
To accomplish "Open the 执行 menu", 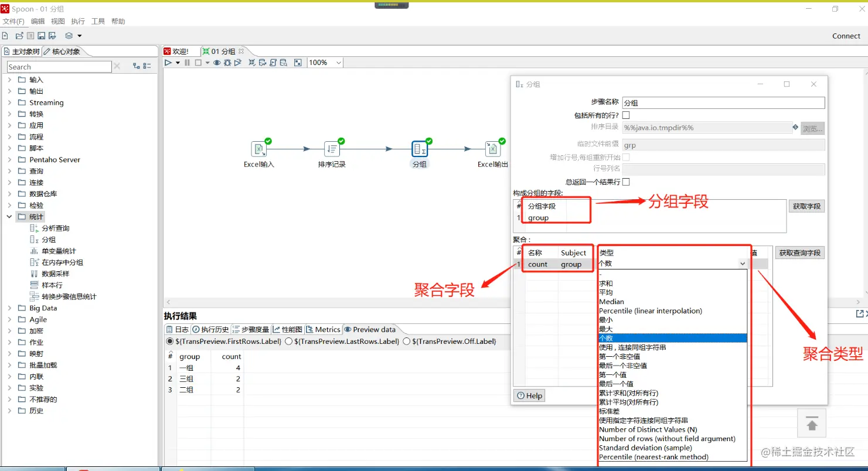I will pos(78,21).
